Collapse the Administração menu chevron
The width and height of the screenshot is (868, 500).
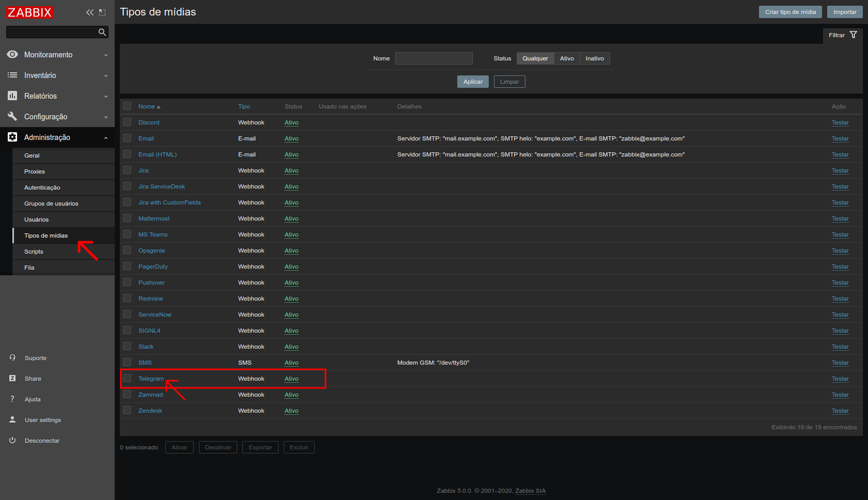point(106,137)
